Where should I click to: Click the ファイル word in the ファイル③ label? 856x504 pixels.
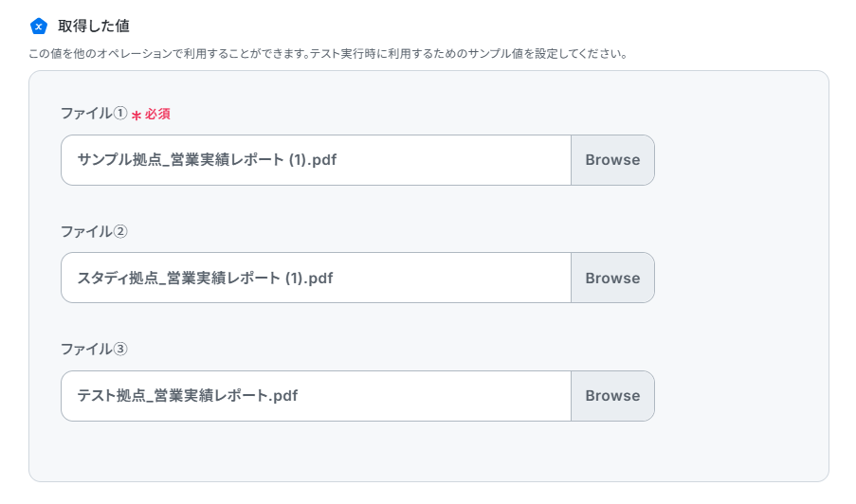pos(87,349)
